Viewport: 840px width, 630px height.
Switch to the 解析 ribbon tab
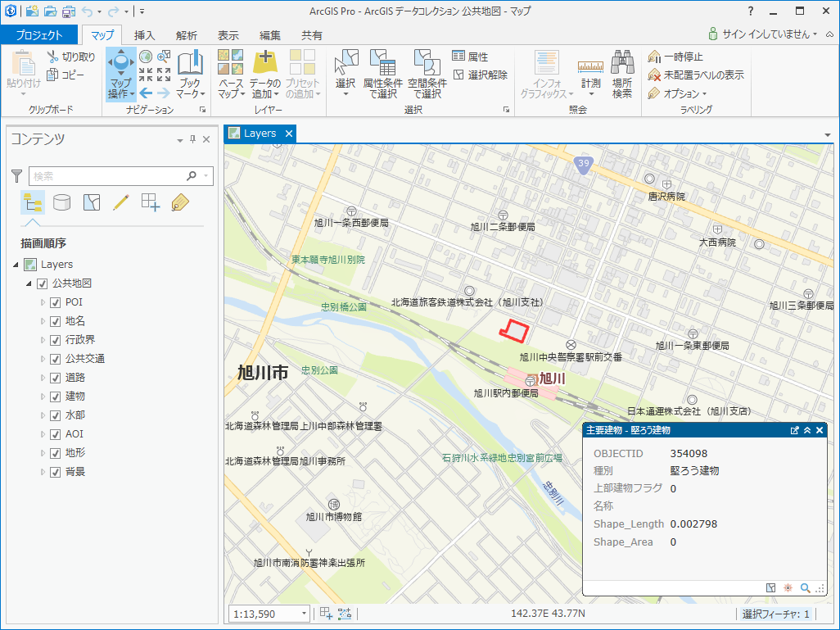[187, 35]
